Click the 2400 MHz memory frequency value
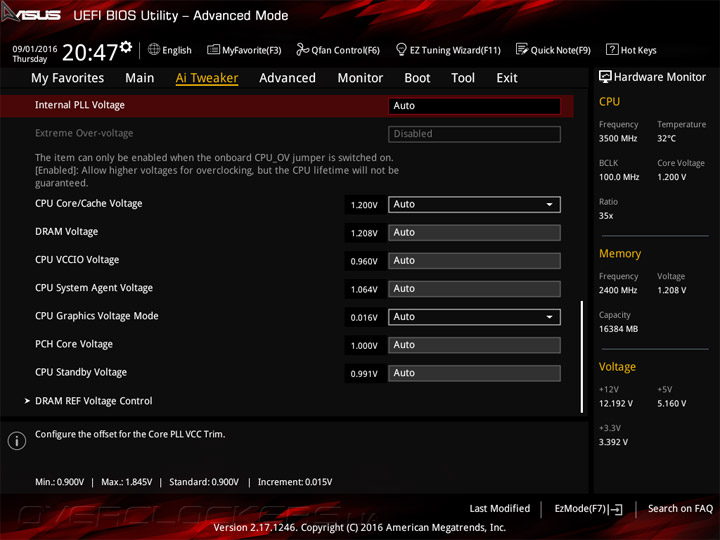Screen dimensions: 720x540 pos(618,290)
